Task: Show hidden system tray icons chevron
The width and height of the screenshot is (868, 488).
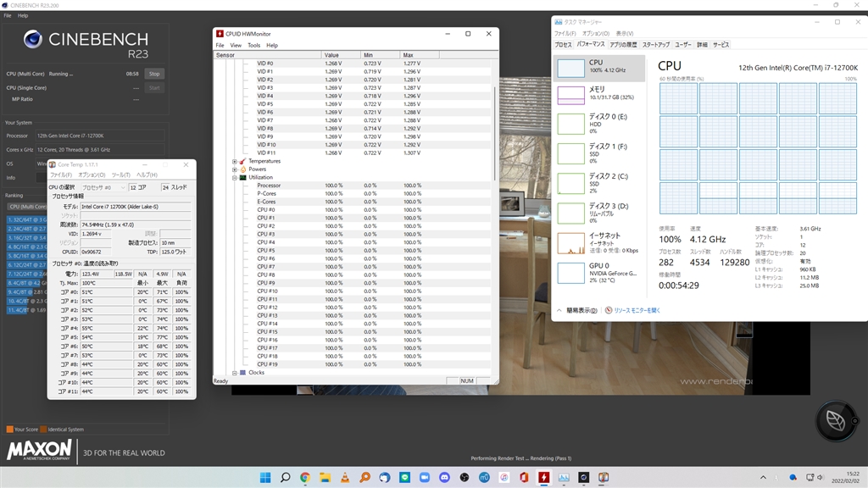Action: coord(763,477)
